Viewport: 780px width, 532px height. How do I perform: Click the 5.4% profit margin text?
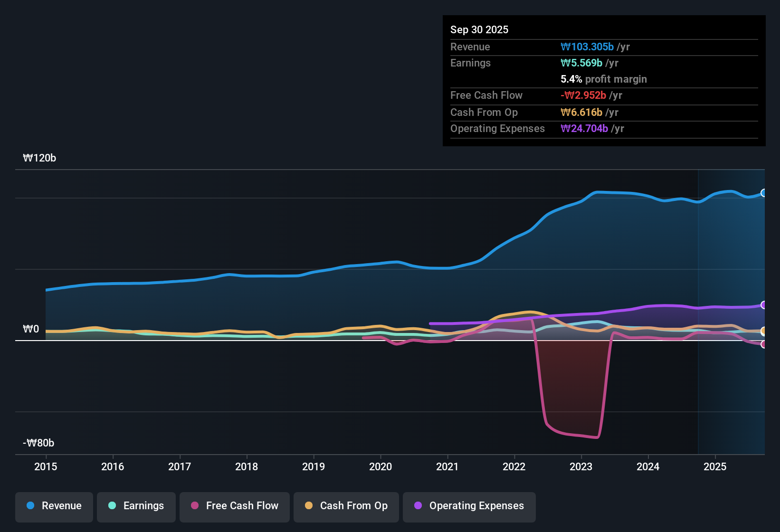point(603,79)
